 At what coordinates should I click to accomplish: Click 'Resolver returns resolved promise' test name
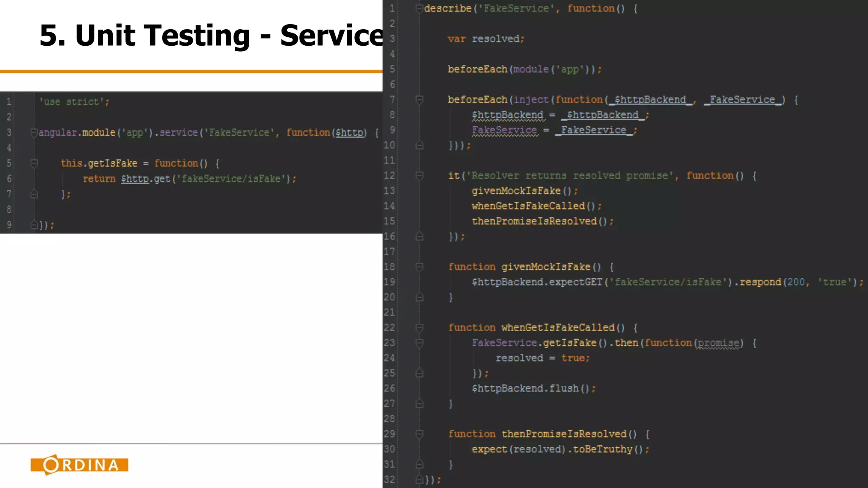(x=570, y=176)
